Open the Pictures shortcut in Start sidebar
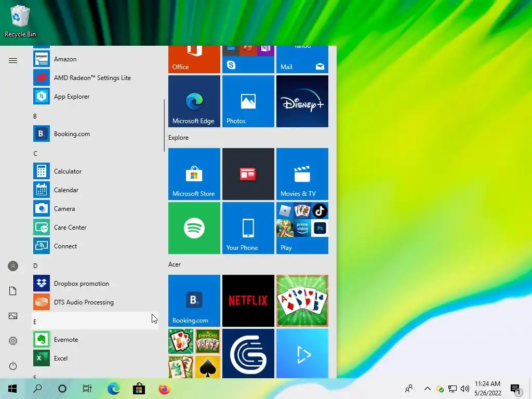 (x=13, y=316)
